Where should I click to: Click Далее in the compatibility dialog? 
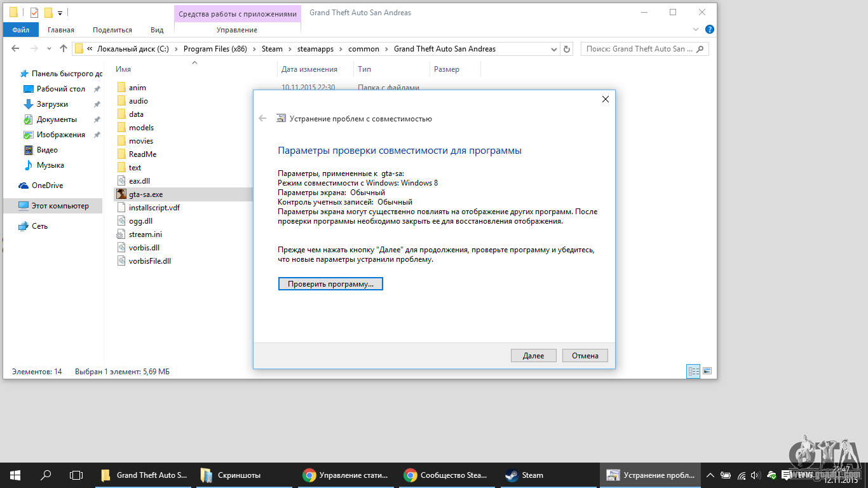tap(533, 356)
